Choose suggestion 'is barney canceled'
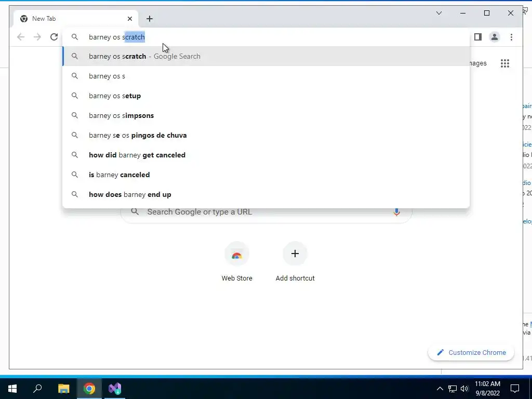 266,175
